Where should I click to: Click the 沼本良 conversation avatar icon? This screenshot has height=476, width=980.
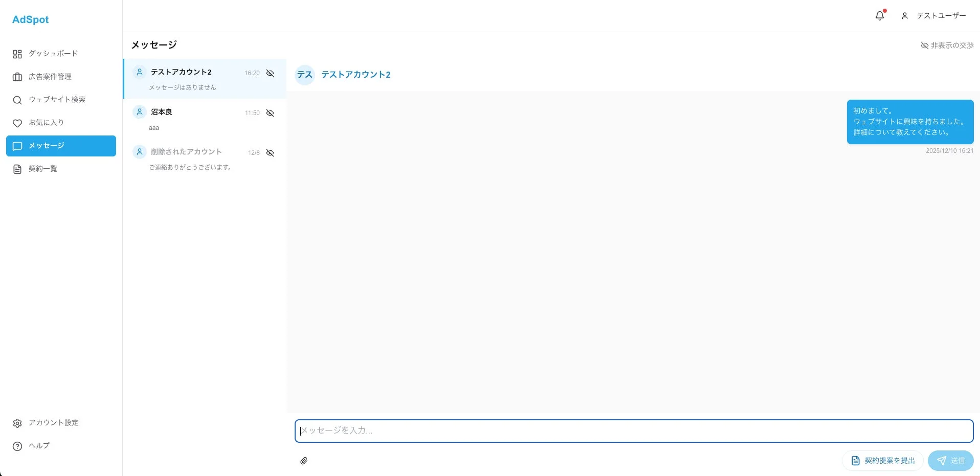pyautogui.click(x=139, y=112)
